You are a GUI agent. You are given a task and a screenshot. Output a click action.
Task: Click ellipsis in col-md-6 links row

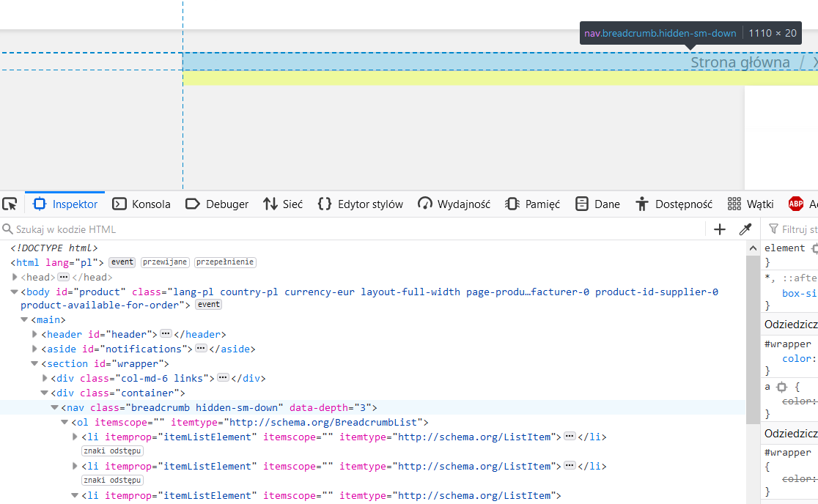coord(223,377)
